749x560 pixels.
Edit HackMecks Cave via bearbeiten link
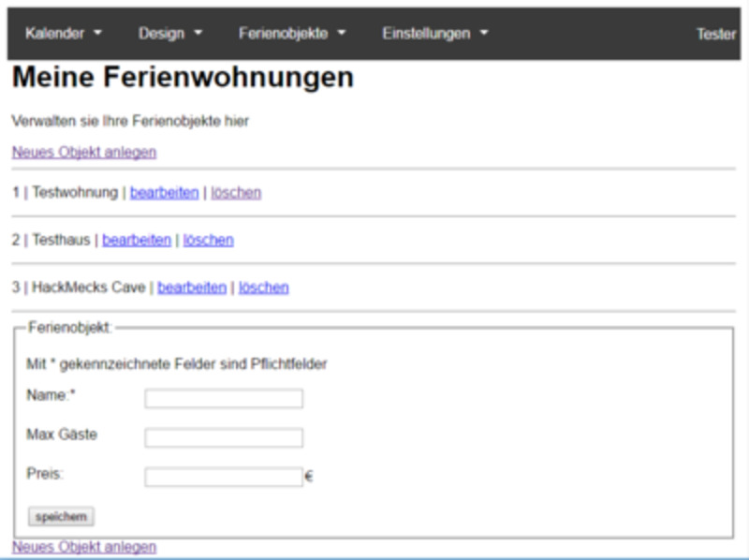tap(192, 287)
